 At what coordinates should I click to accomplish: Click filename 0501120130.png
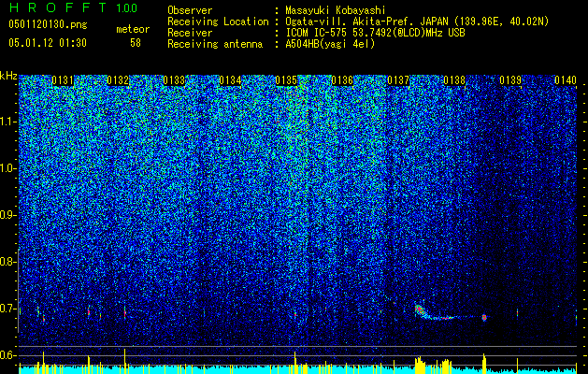tap(48, 25)
